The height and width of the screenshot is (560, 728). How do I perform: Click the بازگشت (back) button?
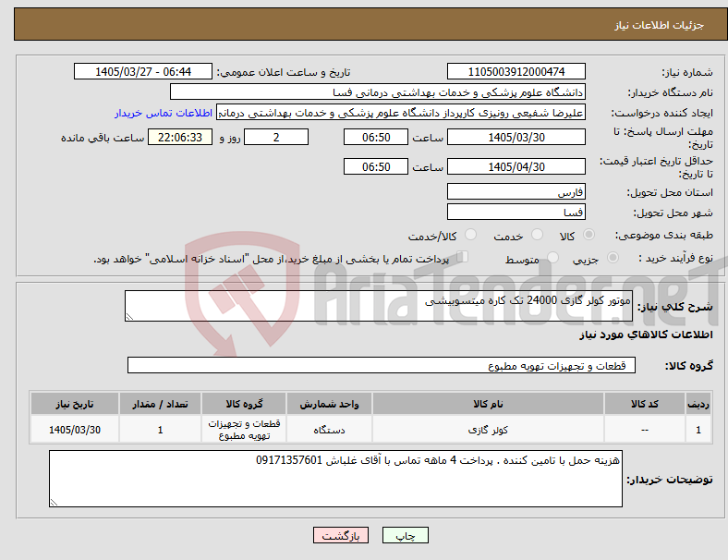[341, 535]
